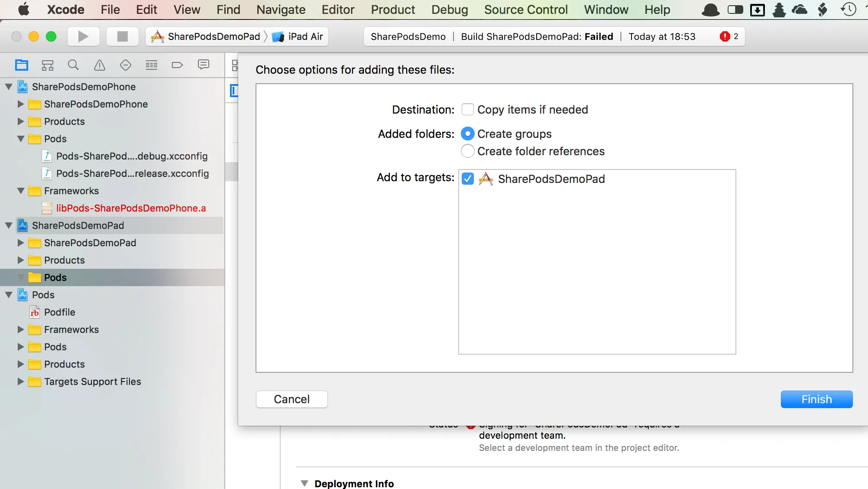Collapse Frameworks group under SharePodsDemoPhone
Image resolution: width=868 pixels, height=489 pixels.
click(20, 191)
